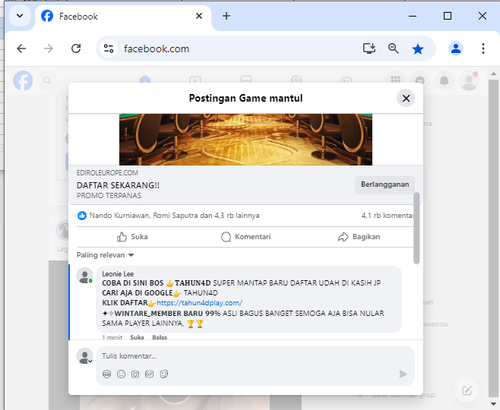Open the tahun4dplay.com link
This screenshot has width=500, height=410.
click(x=199, y=303)
